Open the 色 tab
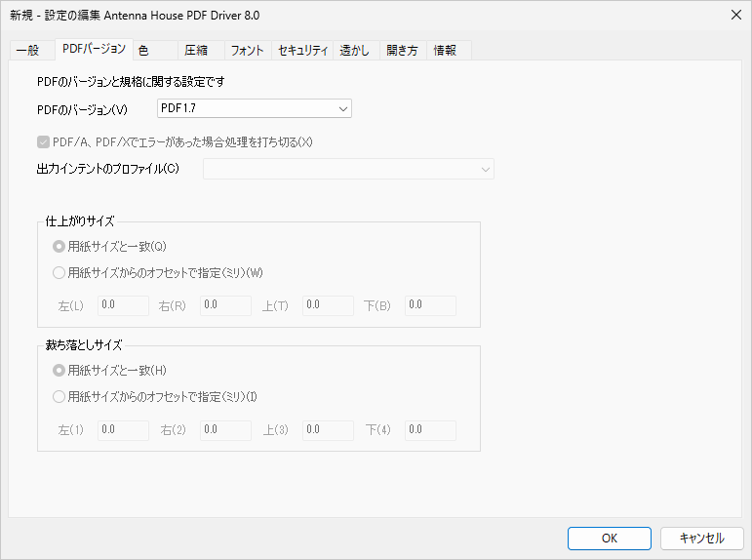The image size is (752, 560). [x=155, y=51]
